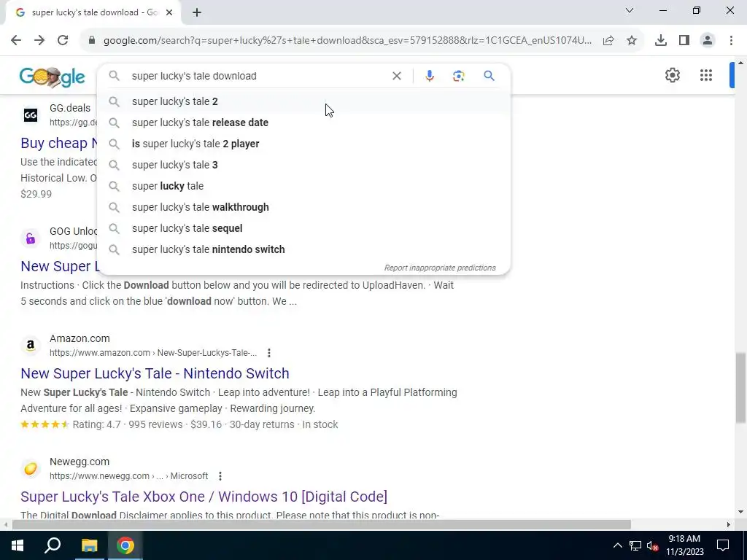The height and width of the screenshot is (560, 747).
Task: Open options for Amazon.com result
Action: point(269,353)
